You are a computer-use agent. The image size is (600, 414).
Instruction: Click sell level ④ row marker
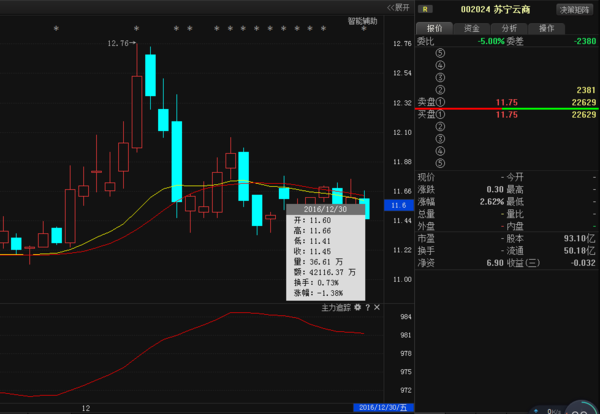pos(440,65)
